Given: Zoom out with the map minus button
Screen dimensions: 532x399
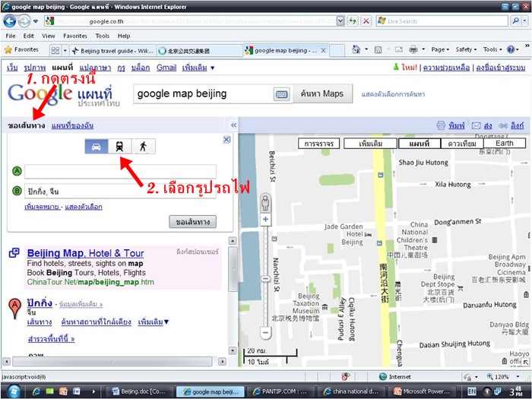Looking at the screenshot, I should (x=266, y=333).
